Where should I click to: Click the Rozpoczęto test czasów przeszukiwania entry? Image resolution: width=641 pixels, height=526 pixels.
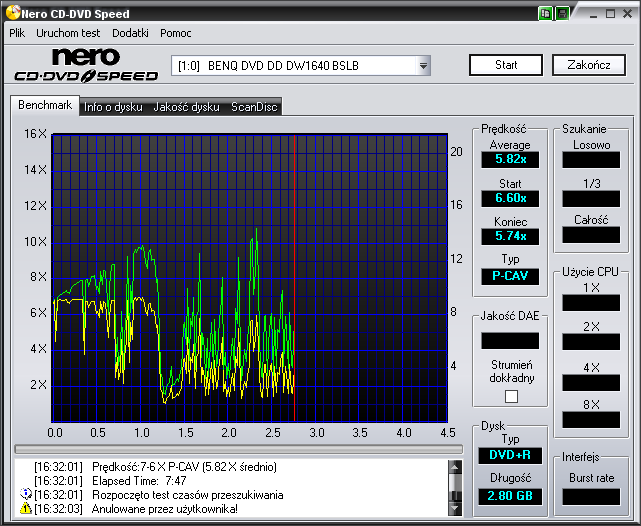[188, 495]
